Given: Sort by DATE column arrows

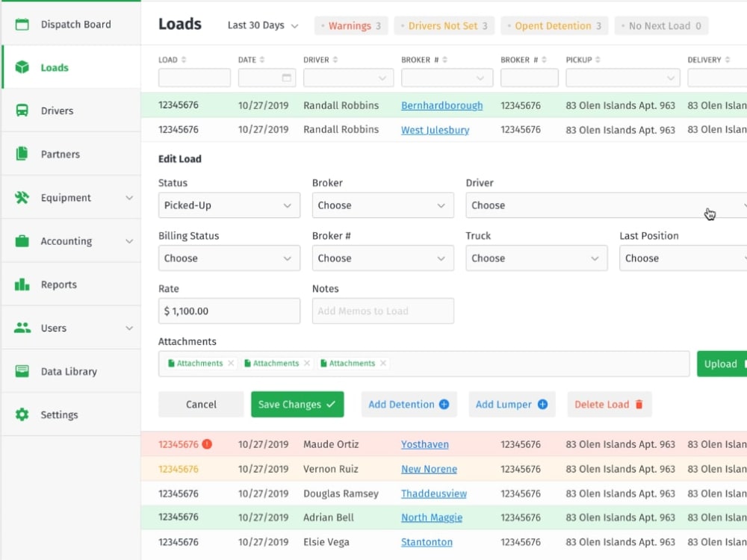Looking at the screenshot, I should 262,60.
